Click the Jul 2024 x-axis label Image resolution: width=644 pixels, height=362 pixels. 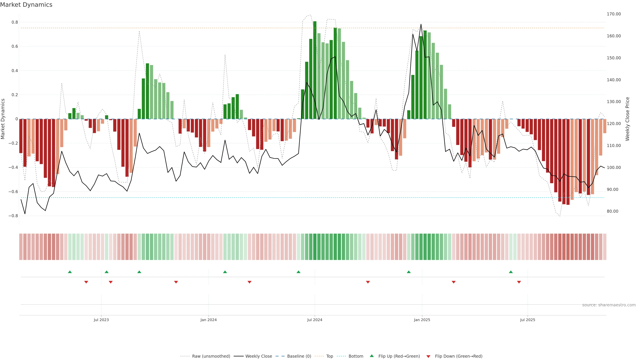click(314, 320)
